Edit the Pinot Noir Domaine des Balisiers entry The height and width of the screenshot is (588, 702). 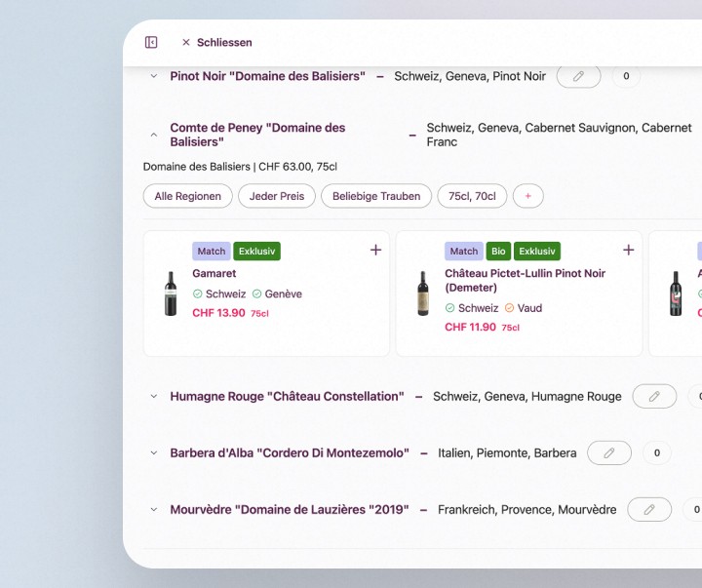coord(578,76)
